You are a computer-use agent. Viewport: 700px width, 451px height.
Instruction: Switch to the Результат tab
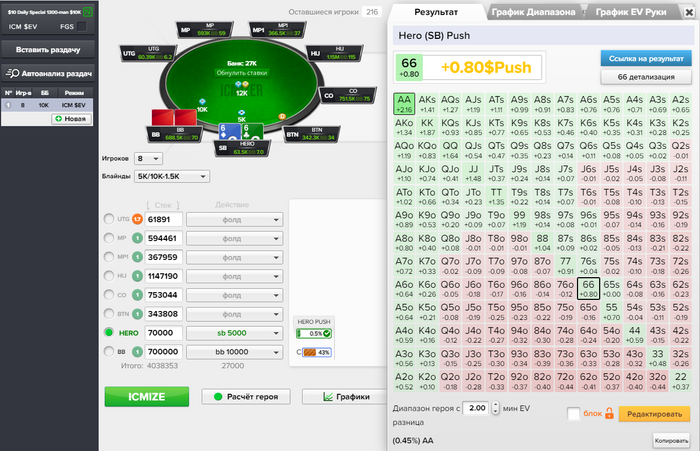pyautogui.click(x=436, y=12)
